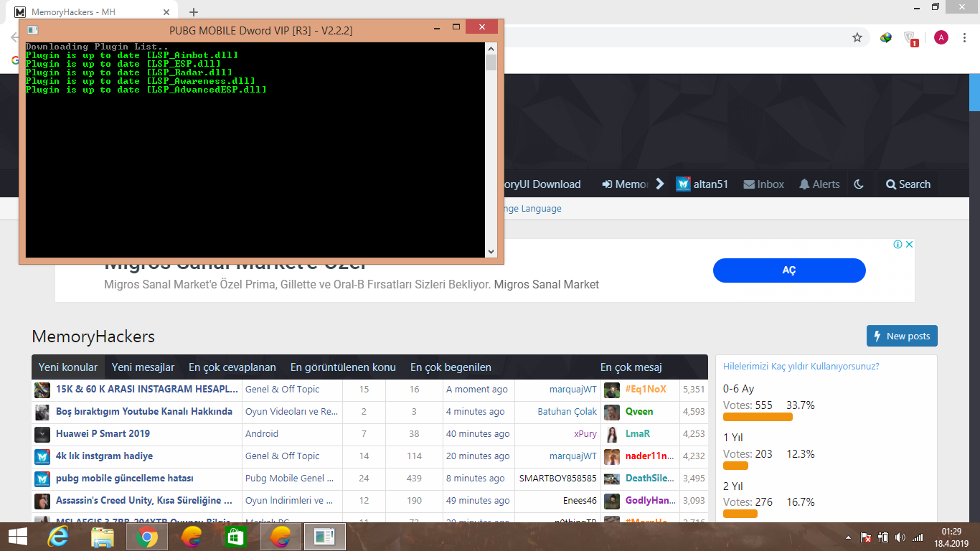
Task: Click the Huawei P Smart 2019 thread avatar
Action: click(x=42, y=434)
